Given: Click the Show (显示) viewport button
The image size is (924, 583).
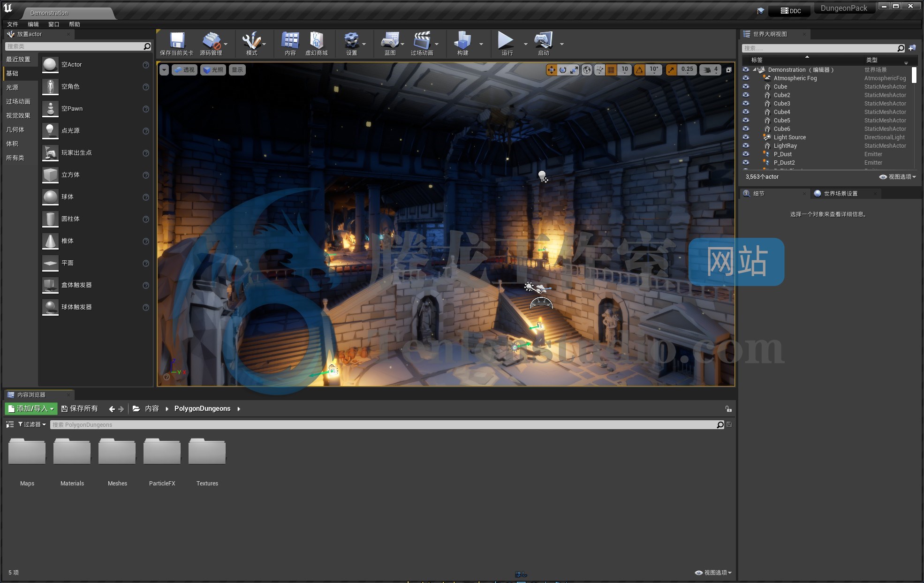Looking at the screenshot, I should point(237,70).
